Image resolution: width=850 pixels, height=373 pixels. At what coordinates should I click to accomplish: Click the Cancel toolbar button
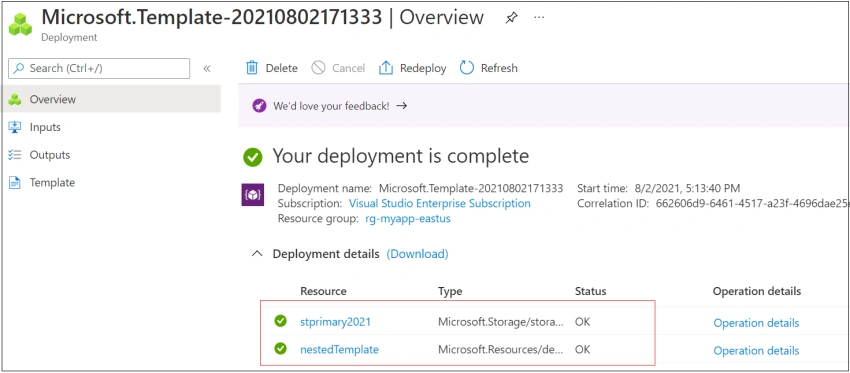point(338,68)
